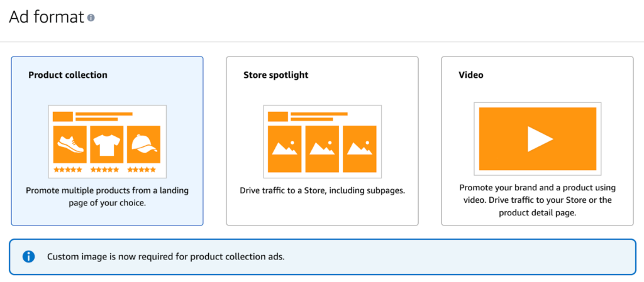Click the middle landscape image tile in Store spotlight

coord(322,149)
